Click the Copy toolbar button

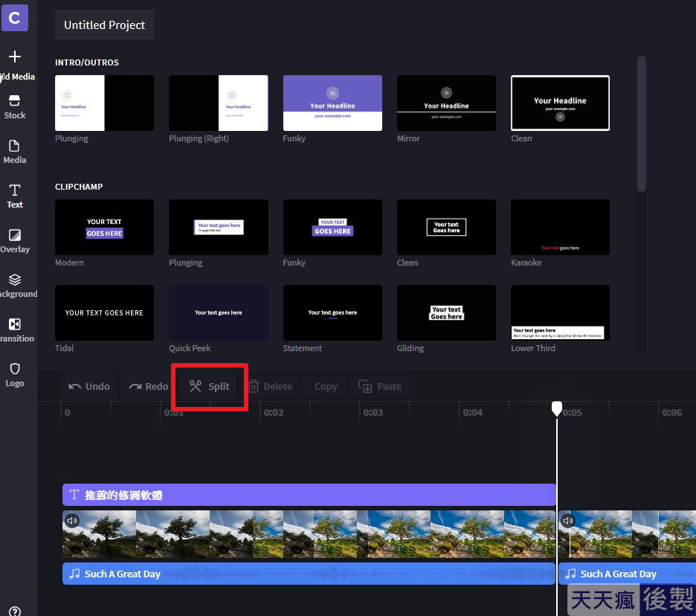[x=326, y=386]
